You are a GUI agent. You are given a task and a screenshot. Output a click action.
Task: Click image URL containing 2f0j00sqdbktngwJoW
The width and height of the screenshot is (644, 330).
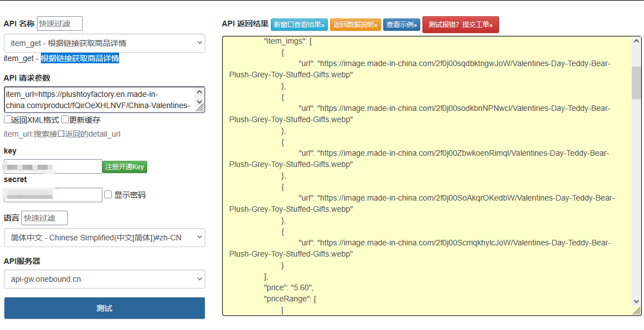coord(420,69)
